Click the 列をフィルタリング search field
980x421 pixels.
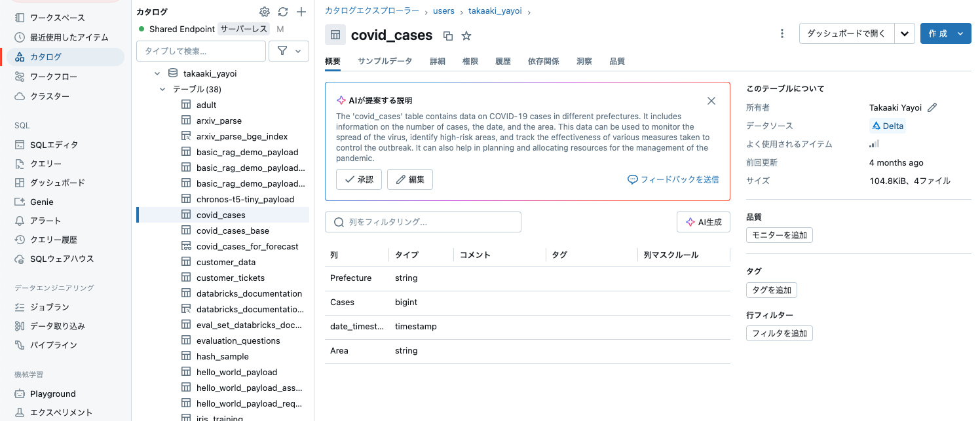423,222
